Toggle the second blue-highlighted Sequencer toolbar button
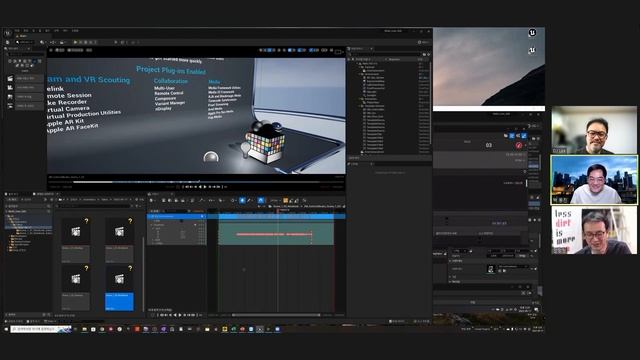 point(261,200)
